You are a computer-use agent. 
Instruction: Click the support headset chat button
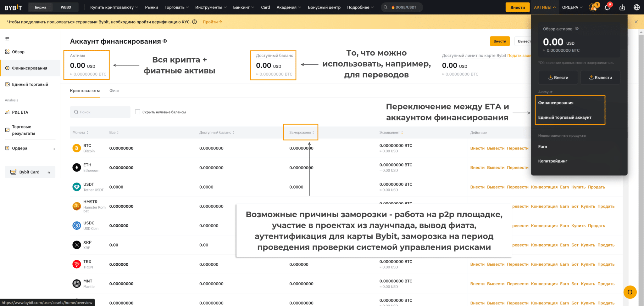pyautogui.click(x=630, y=292)
